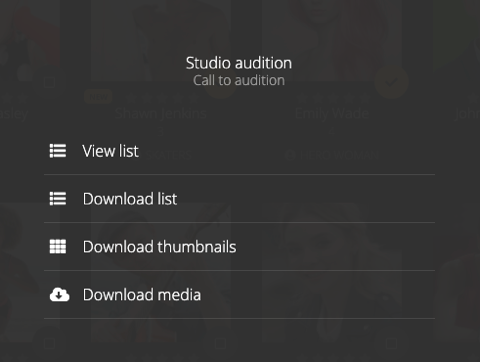Choose the Download media option

[239, 295]
